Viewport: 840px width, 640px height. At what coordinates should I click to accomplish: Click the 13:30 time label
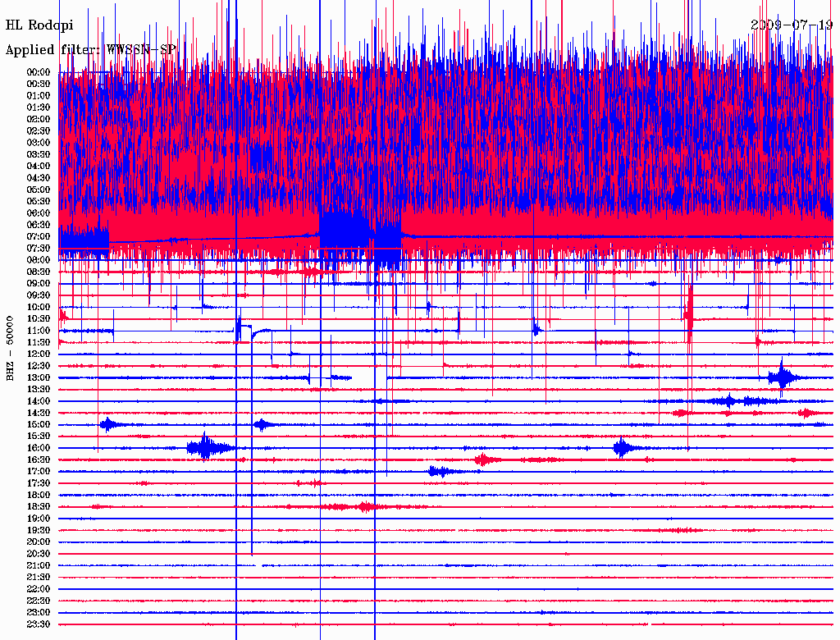pyautogui.click(x=39, y=389)
